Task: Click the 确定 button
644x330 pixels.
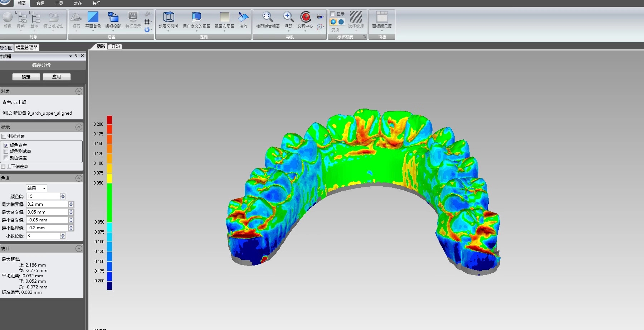Action: click(x=26, y=77)
